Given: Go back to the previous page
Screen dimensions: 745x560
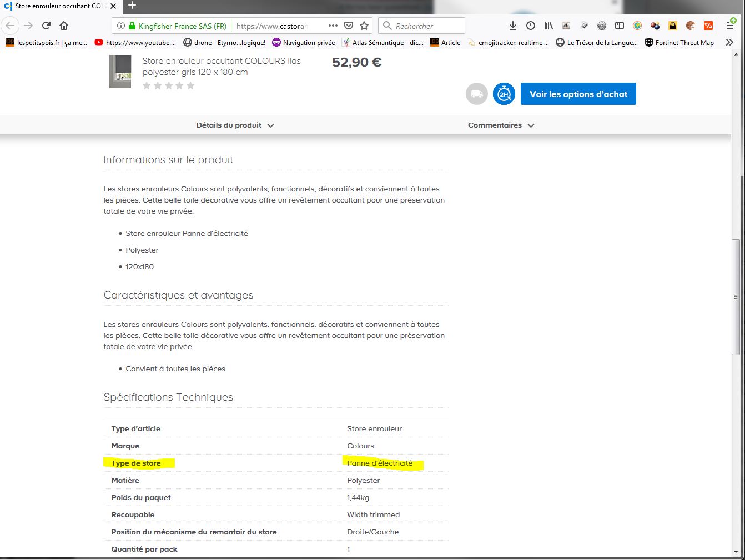Looking at the screenshot, I should tap(10, 26).
